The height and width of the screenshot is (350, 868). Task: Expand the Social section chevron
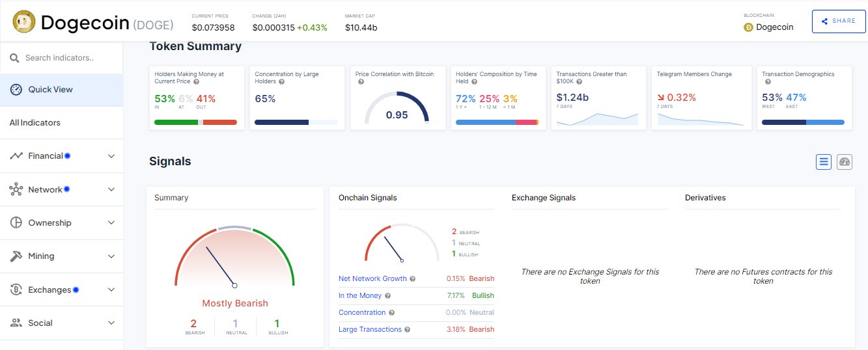click(x=111, y=323)
